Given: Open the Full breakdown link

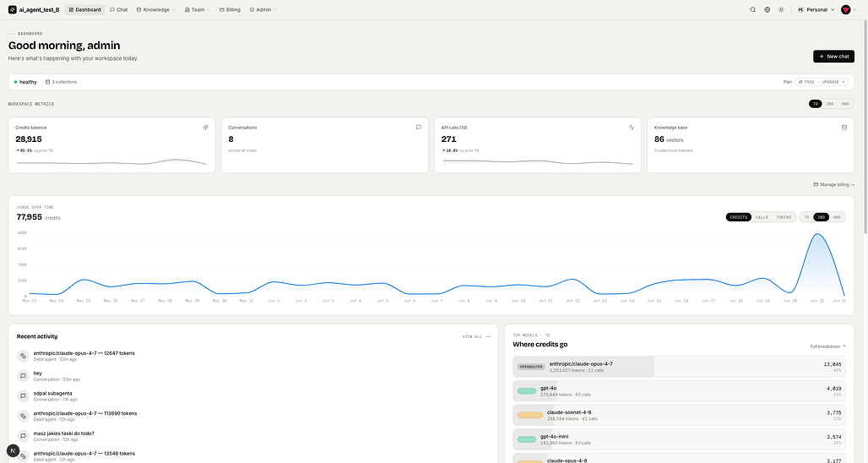Looking at the screenshot, I should tap(827, 346).
